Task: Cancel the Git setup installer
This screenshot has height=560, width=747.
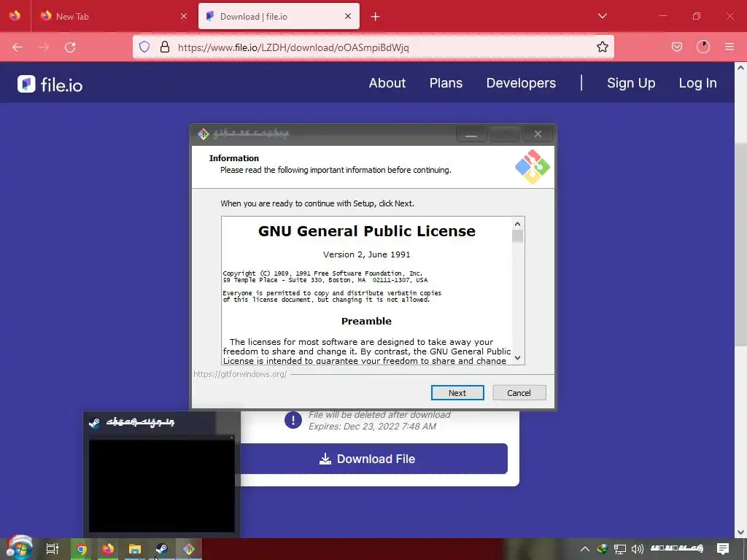Action: point(519,393)
